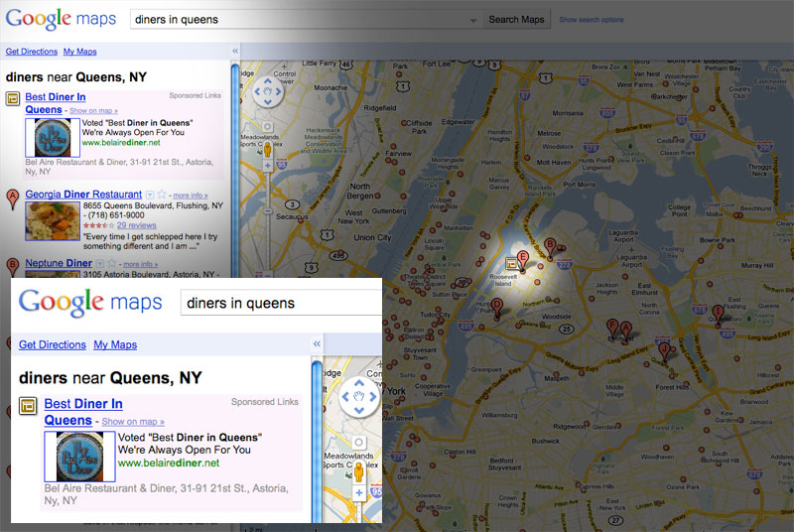
Task: Pan the main map left with the arrow
Action: pyautogui.click(x=257, y=91)
